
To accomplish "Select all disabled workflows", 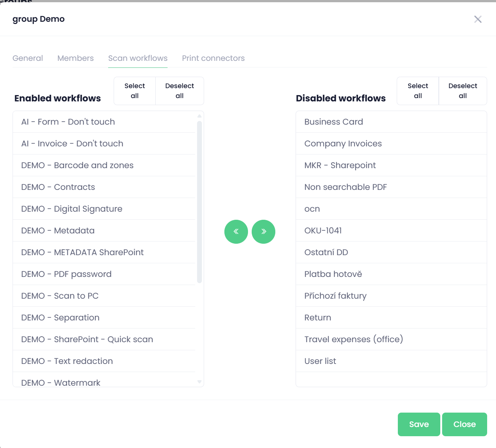I will 418,91.
